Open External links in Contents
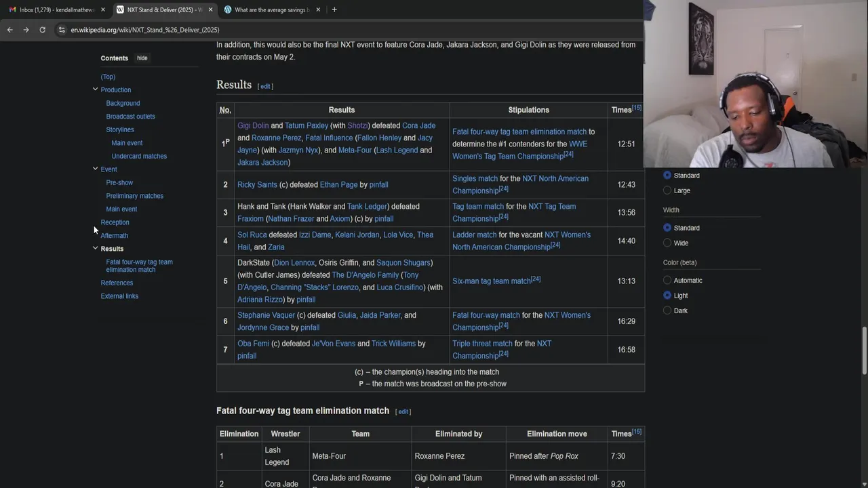 (119, 296)
